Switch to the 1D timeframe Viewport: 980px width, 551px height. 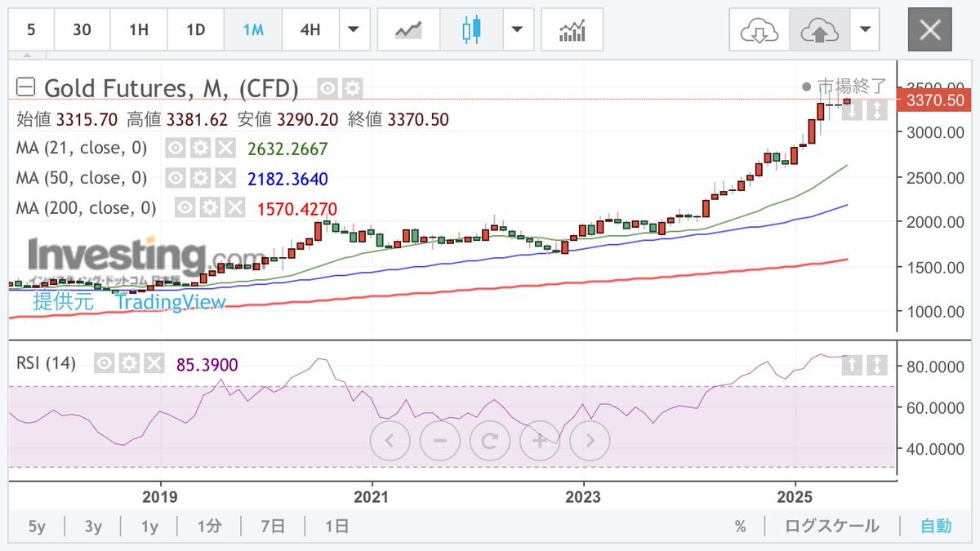point(196,30)
